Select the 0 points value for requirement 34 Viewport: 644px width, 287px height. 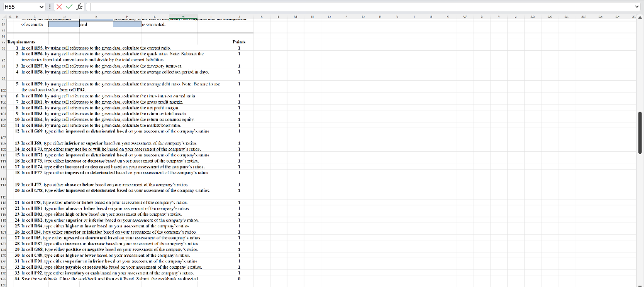point(238,279)
